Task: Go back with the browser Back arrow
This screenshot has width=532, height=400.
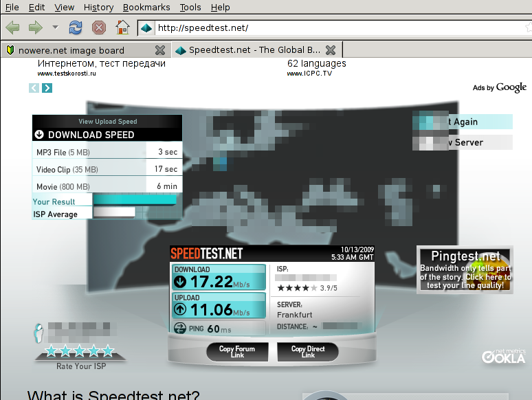Action: pyautogui.click(x=12, y=27)
